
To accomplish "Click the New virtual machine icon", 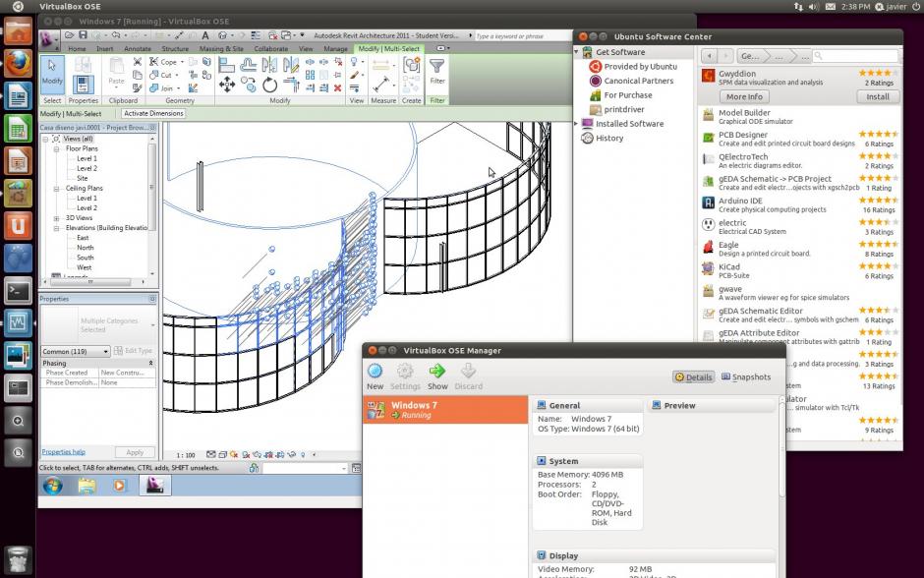I will point(375,372).
